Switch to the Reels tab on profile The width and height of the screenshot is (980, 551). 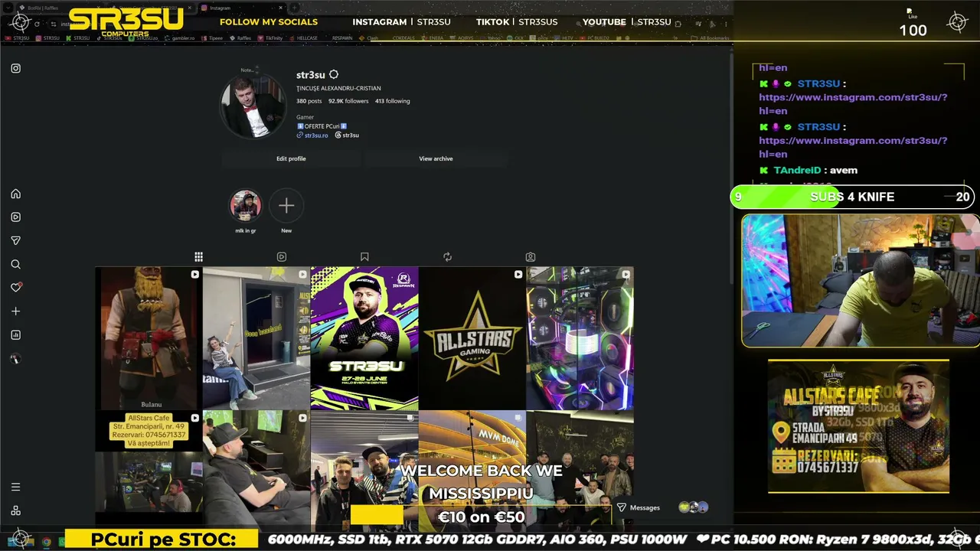point(282,257)
